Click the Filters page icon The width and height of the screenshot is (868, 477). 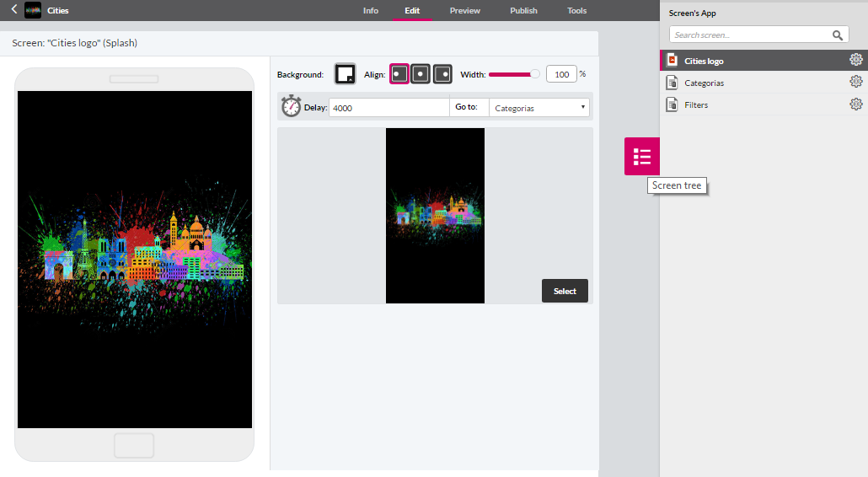pyautogui.click(x=672, y=105)
